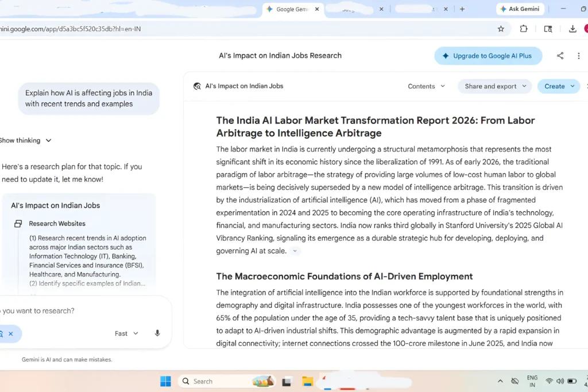Viewport: 588px width, 392px height.
Task: Switch to the Google Gemini browser tab
Action: [290, 9]
